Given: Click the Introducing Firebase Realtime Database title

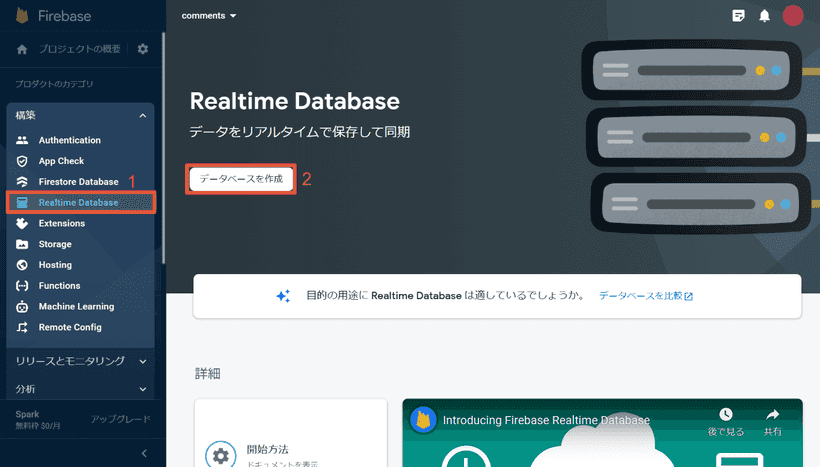Looking at the screenshot, I should click(x=546, y=420).
